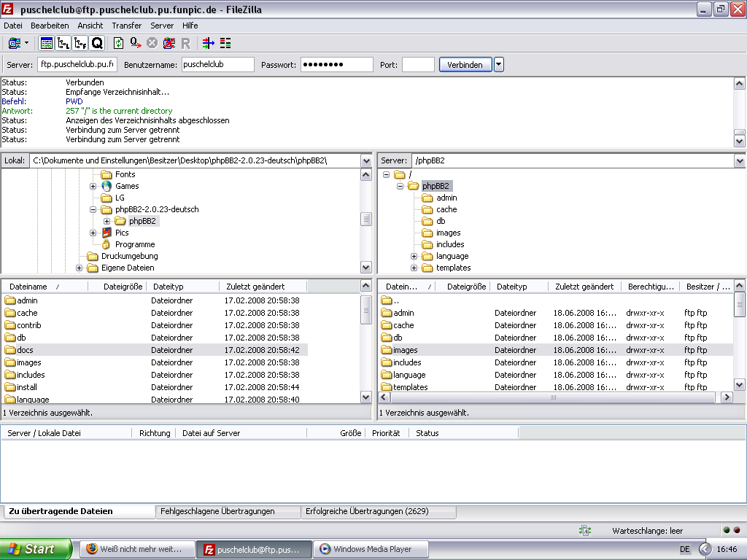Select the Programme folder icon in local tree

[107, 244]
